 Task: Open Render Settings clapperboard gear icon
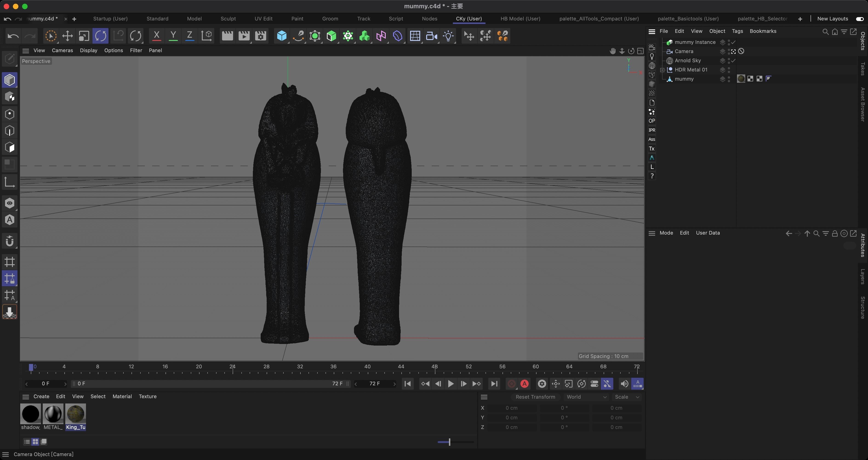(260, 36)
